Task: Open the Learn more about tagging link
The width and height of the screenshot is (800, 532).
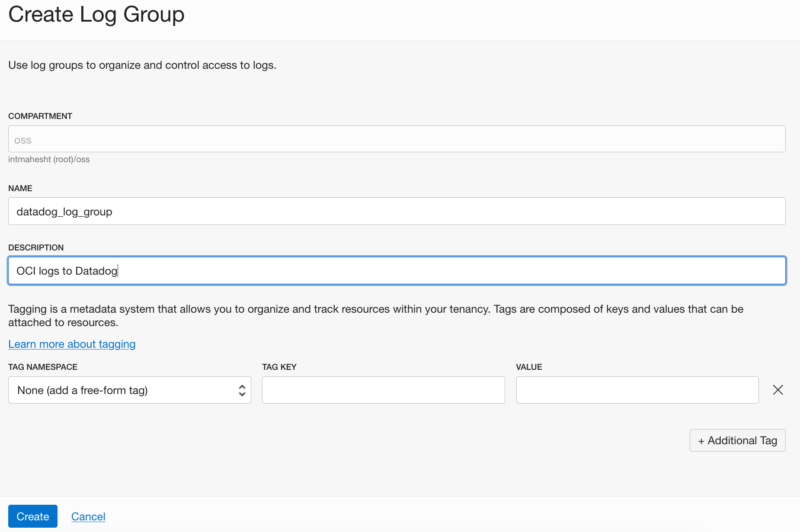Action: point(72,344)
